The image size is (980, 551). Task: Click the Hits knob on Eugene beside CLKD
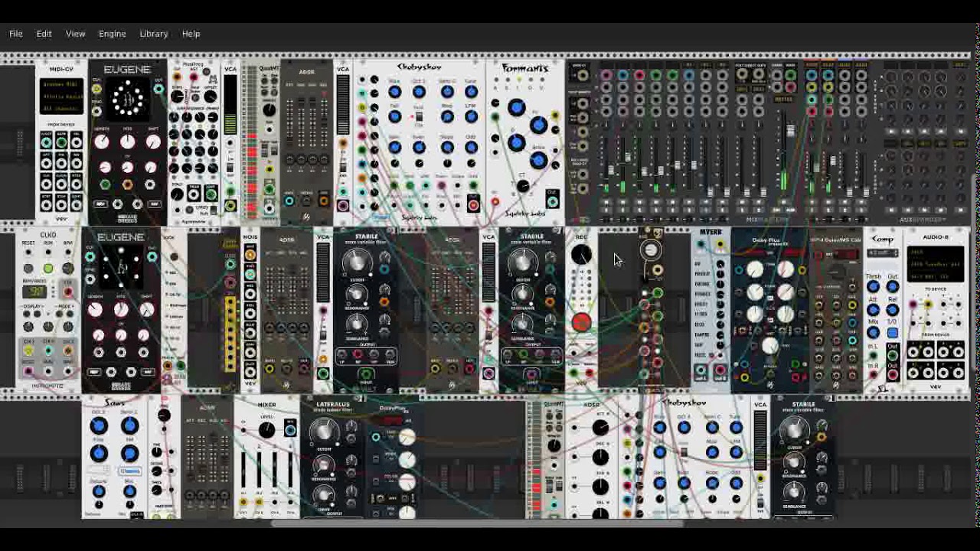click(121, 310)
